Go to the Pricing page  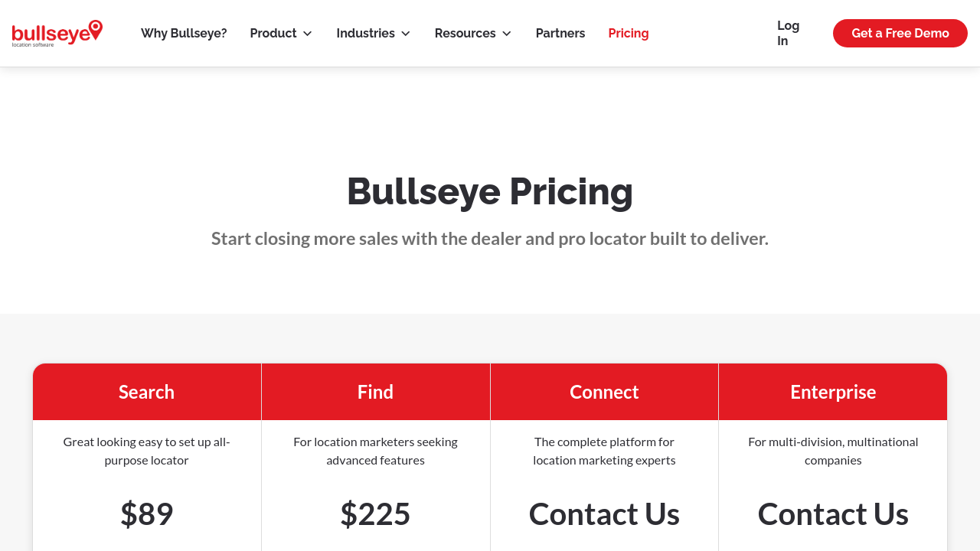tap(629, 34)
